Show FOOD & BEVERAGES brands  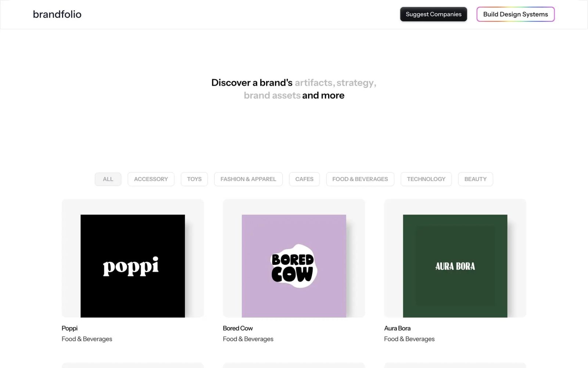(x=360, y=179)
